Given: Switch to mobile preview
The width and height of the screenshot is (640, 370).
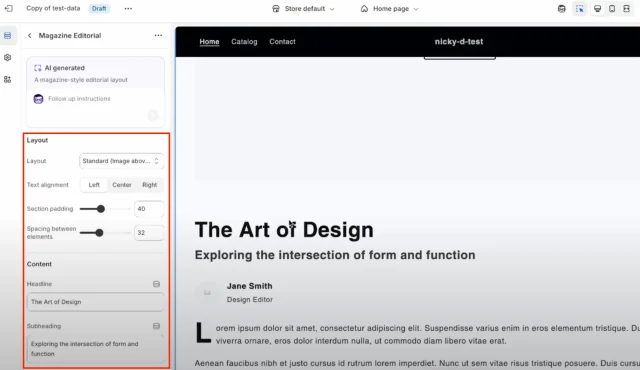Looking at the screenshot, I should pyautogui.click(x=612, y=9).
